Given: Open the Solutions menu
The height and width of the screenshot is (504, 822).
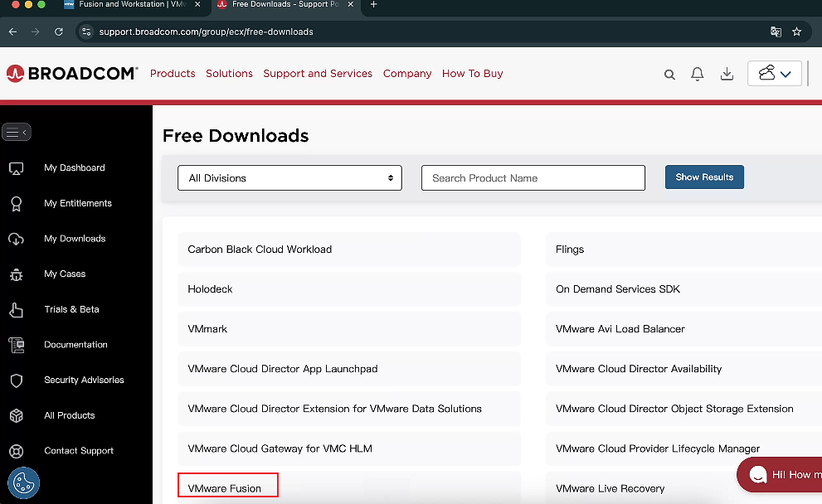Looking at the screenshot, I should (x=229, y=73).
